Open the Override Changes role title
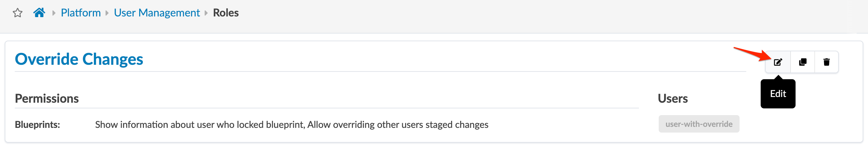 (79, 59)
